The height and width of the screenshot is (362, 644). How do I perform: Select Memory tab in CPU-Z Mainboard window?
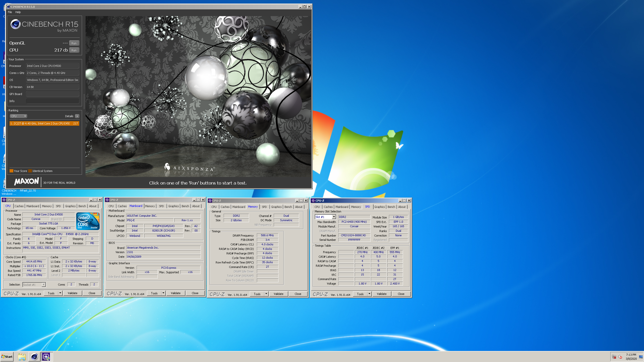click(x=150, y=206)
